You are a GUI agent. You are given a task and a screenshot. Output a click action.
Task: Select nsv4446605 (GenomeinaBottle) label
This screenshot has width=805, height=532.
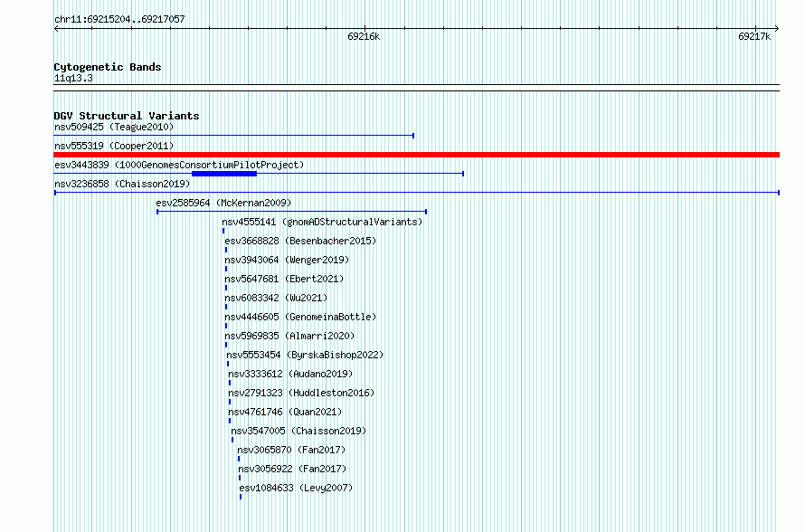tap(300, 317)
